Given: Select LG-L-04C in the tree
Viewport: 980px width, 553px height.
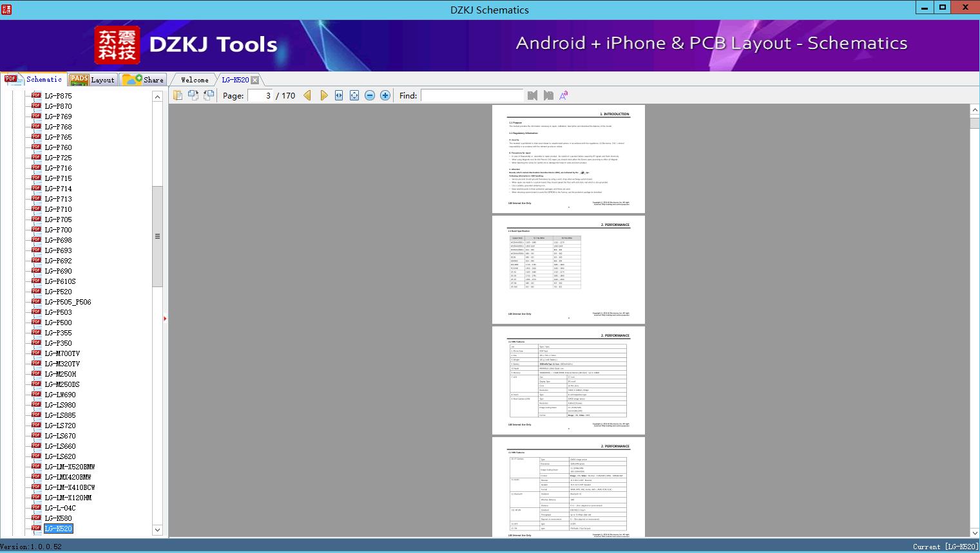Looking at the screenshot, I should [x=60, y=508].
